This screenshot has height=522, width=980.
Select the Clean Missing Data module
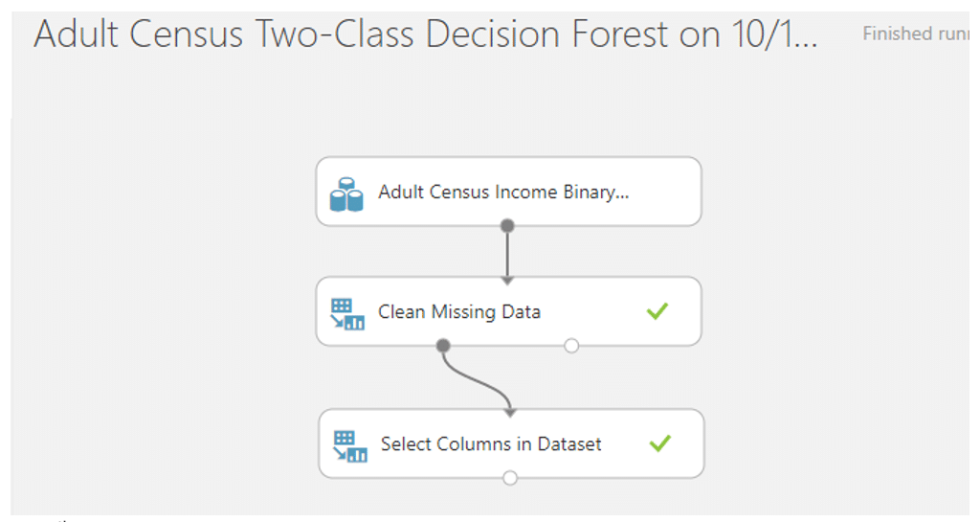(509, 311)
